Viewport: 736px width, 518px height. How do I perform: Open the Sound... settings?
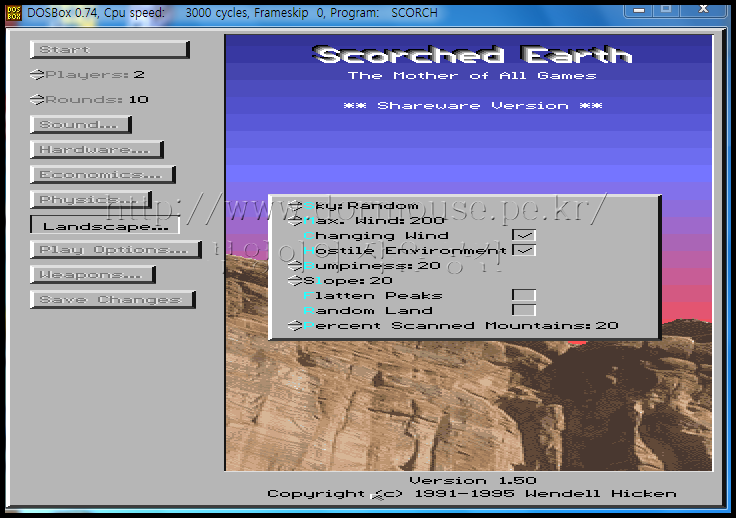click(81, 124)
